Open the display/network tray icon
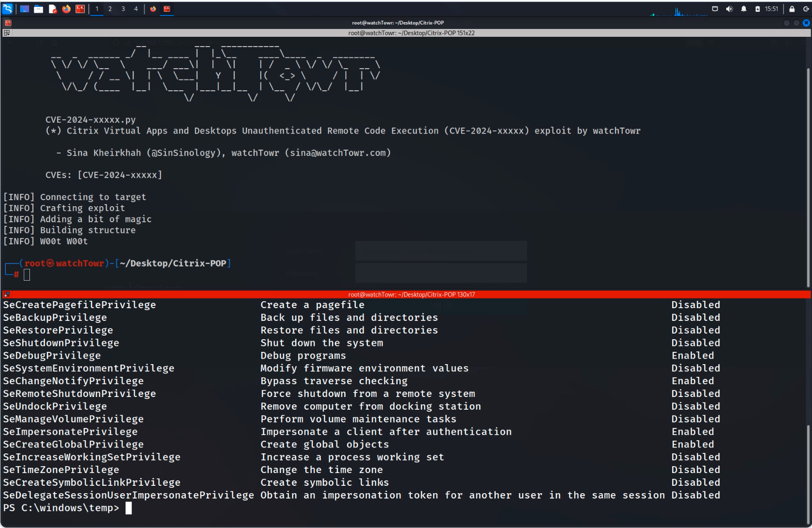This screenshot has width=812, height=528. click(715, 9)
